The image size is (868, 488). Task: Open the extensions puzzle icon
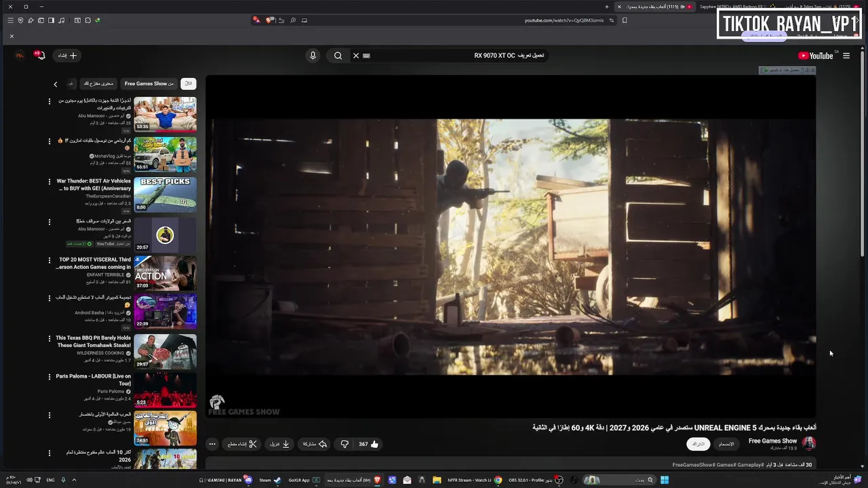(x=87, y=20)
